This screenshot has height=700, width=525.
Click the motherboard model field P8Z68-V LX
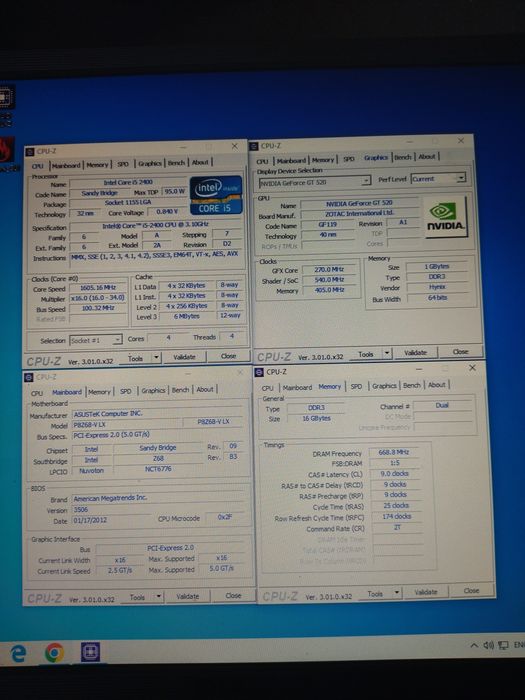pyautogui.click(x=127, y=425)
